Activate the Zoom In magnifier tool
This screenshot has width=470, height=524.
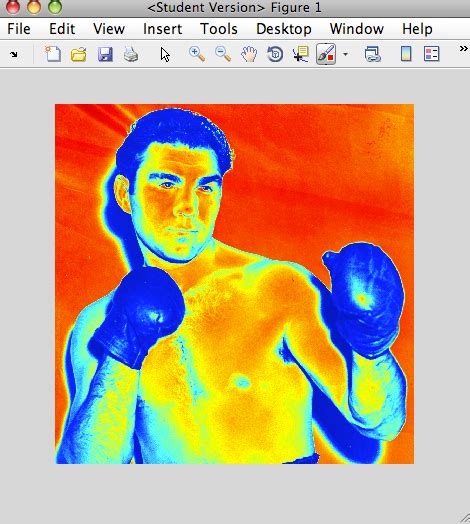[197, 54]
